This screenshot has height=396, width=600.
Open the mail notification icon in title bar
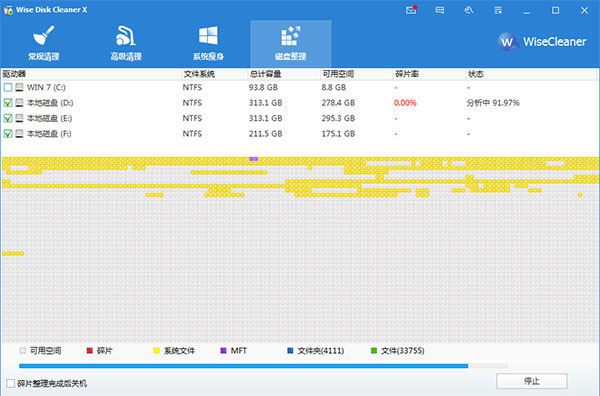pos(411,10)
